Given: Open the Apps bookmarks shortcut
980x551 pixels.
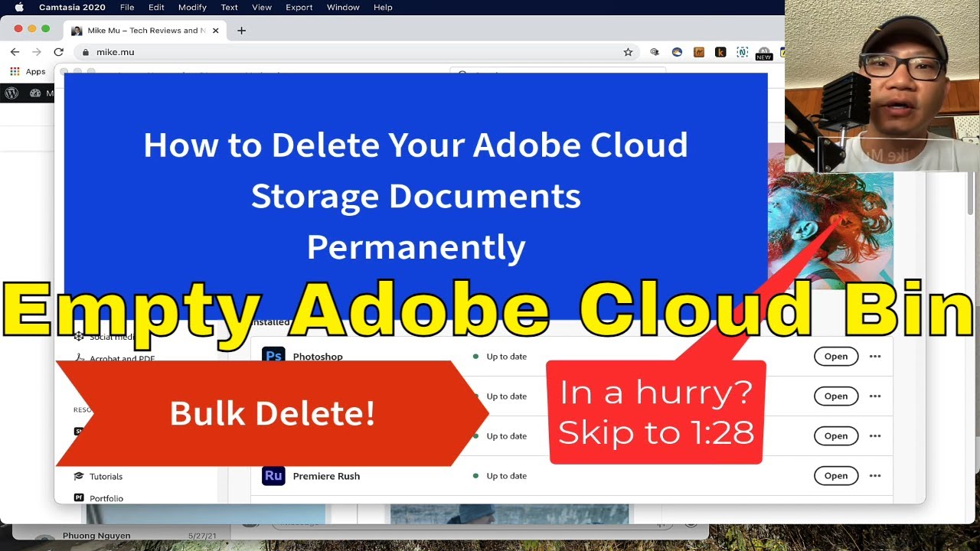Looking at the screenshot, I should click(x=28, y=71).
